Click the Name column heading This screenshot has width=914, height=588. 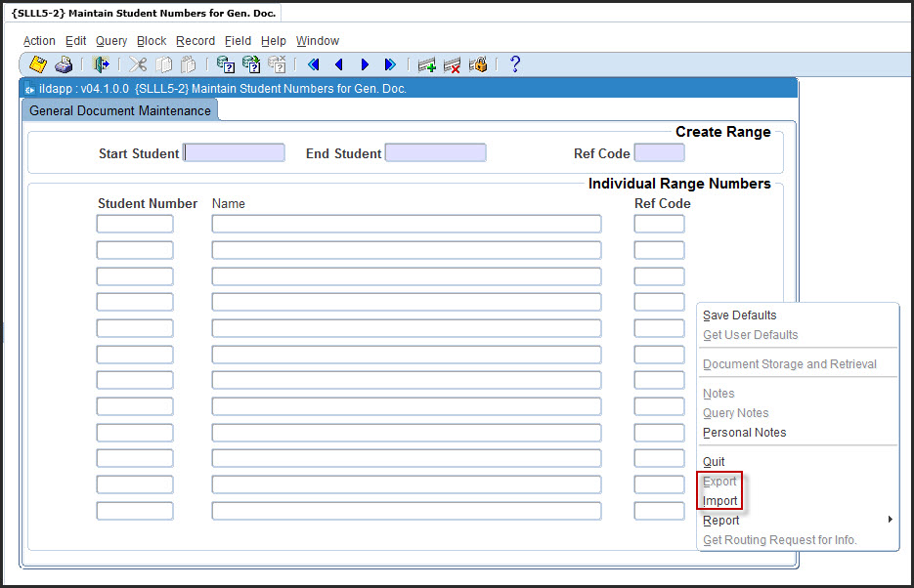pyautogui.click(x=229, y=204)
